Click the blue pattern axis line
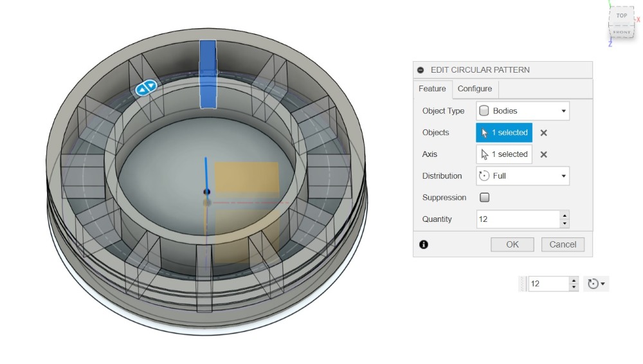 coord(206,174)
